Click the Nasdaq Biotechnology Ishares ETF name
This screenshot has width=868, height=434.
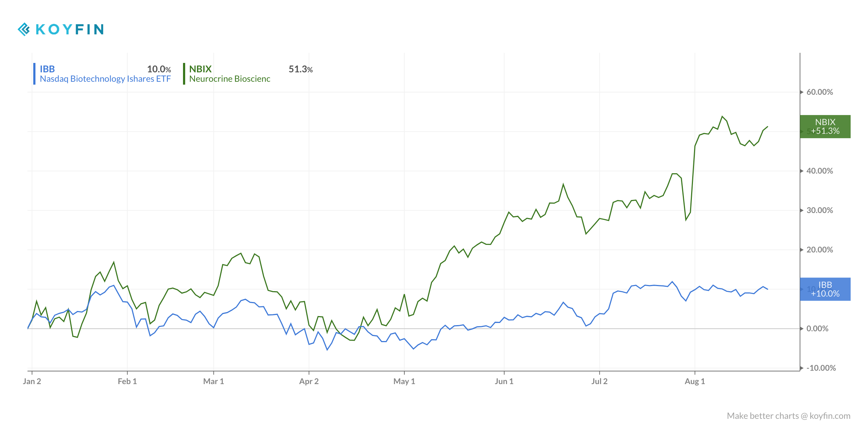pyautogui.click(x=105, y=79)
